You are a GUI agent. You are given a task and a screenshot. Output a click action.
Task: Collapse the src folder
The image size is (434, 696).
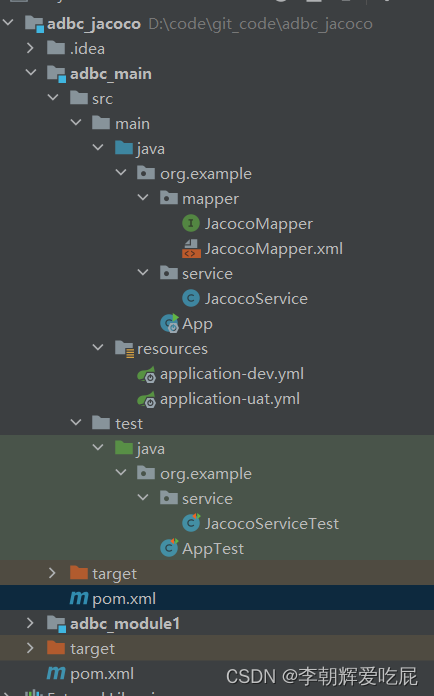(x=53, y=97)
